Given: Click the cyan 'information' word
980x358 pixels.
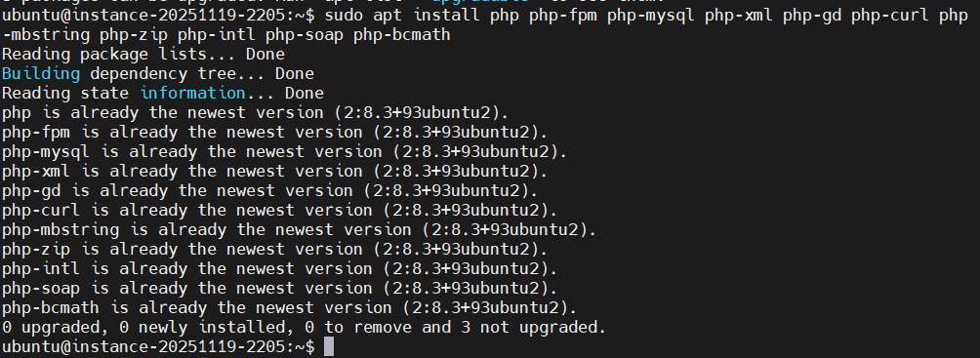Looking at the screenshot, I should pyautogui.click(x=192, y=93).
